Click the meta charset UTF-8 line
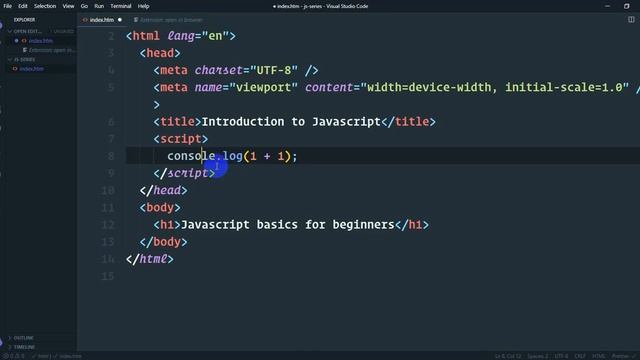Screen dimensions: 640x360 236,70
